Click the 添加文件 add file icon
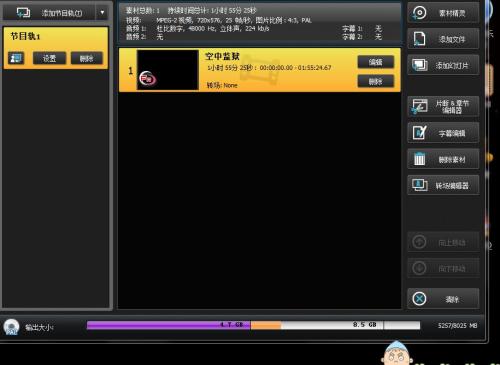The width and height of the screenshot is (500, 365). (419, 39)
